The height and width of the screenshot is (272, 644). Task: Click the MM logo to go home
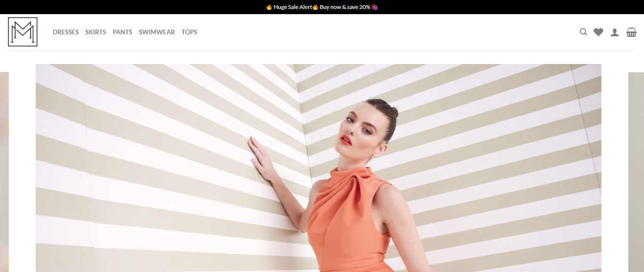pyautogui.click(x=23, y=32)
